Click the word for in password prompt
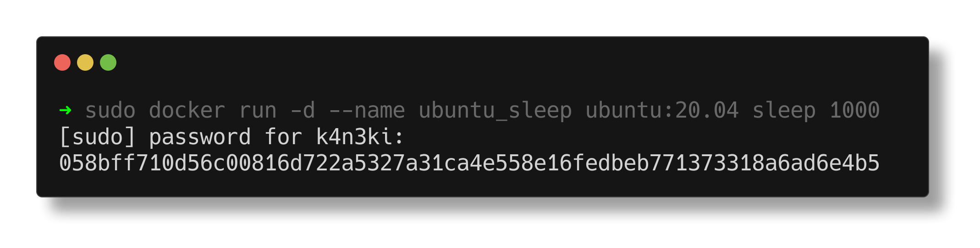The image size is (980, 248). click(x=283, y=137)
